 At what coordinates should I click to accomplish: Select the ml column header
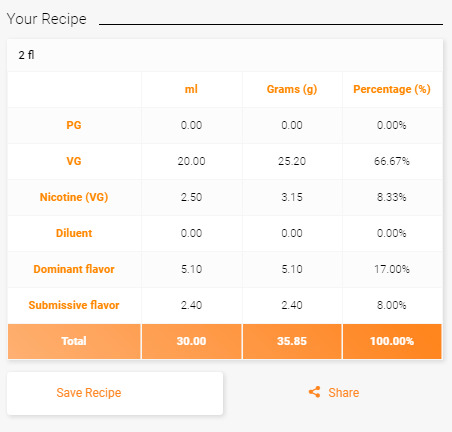tap(191, 89)
